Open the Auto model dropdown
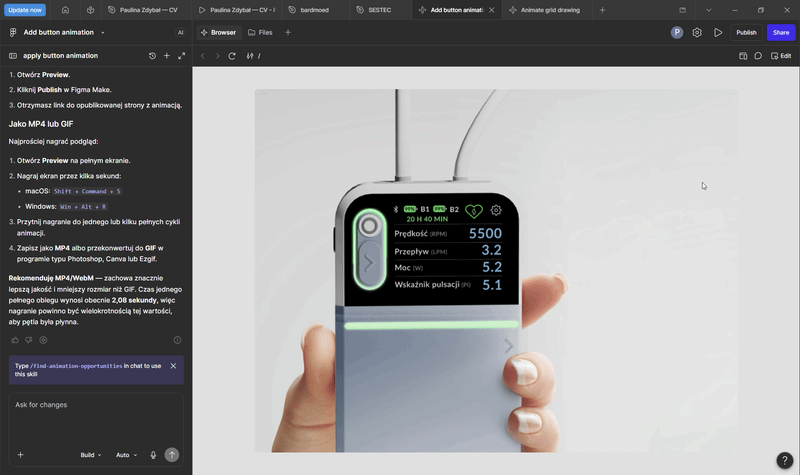 click(x=127, y=455)
